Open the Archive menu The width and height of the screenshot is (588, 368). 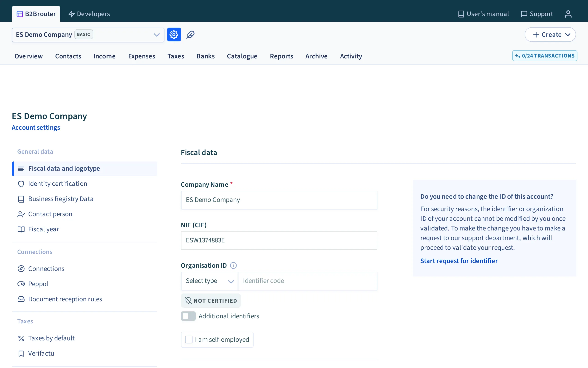316,56
